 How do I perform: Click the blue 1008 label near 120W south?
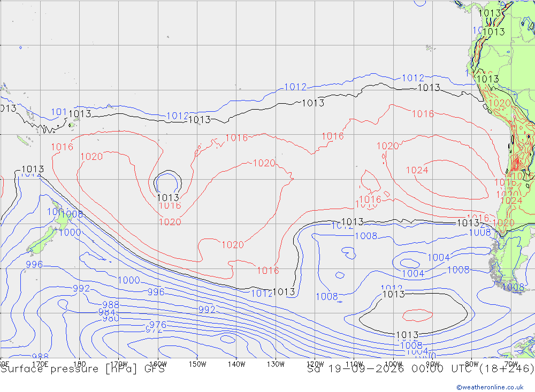(327, 296)
